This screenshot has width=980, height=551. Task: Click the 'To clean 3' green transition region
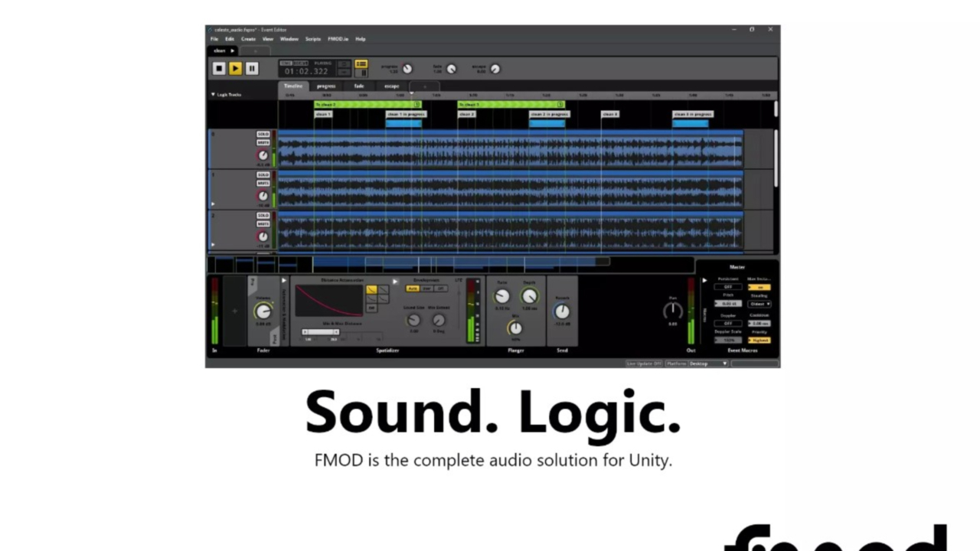511,104
